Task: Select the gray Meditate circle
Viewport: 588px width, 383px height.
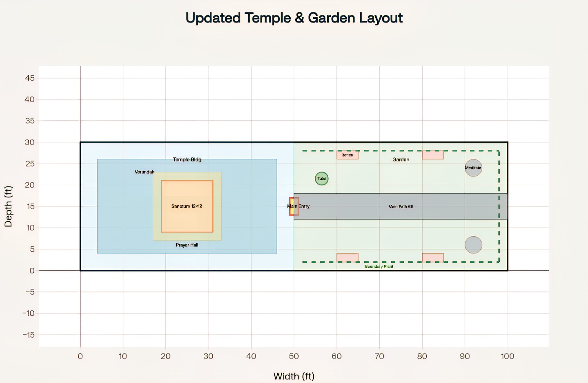Action: [473, 168]
